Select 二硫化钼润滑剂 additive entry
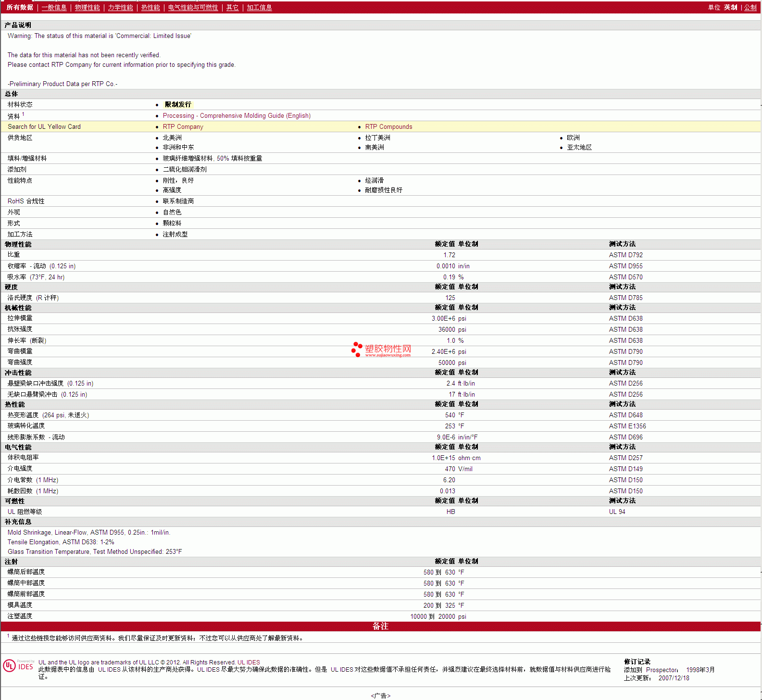 tap(185, 169)
